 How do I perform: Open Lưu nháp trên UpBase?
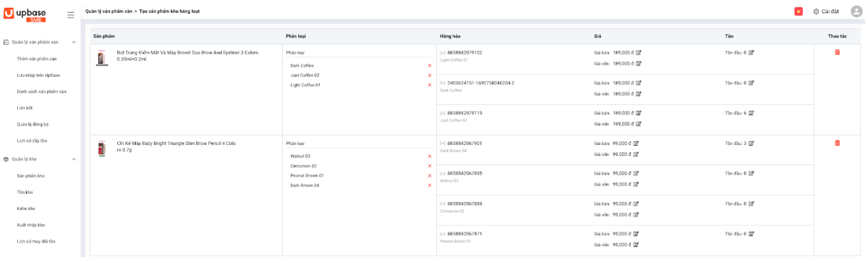(39, 75)
